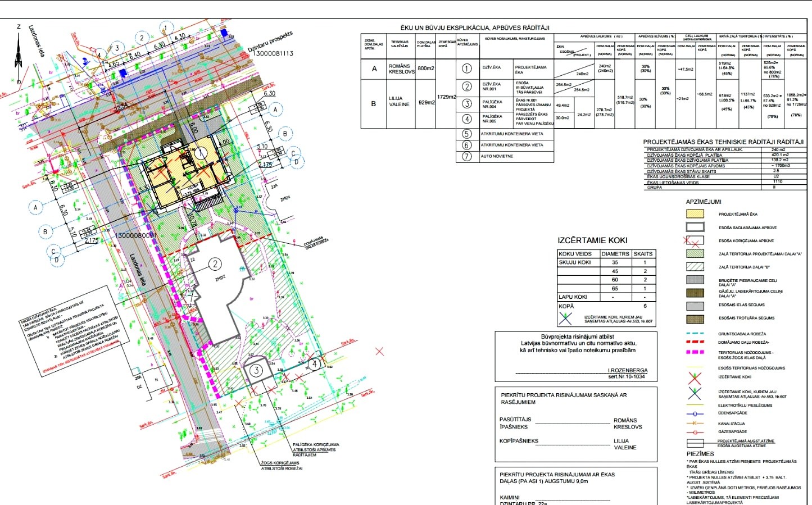Viewport: 812px width, 505px height.
Task: Click the yellow hatched Projektējamā ēka legend swatch
Action: click(x=695, y=214)
